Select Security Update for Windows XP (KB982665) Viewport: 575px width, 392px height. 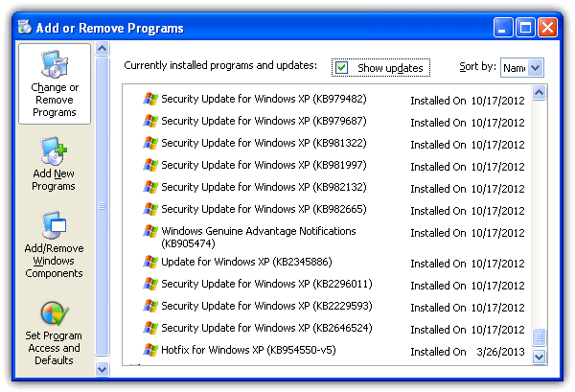pyautogui.click(x=264, y=209)
